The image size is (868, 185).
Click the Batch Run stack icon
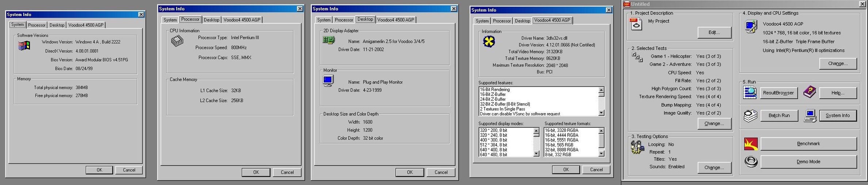750,116
